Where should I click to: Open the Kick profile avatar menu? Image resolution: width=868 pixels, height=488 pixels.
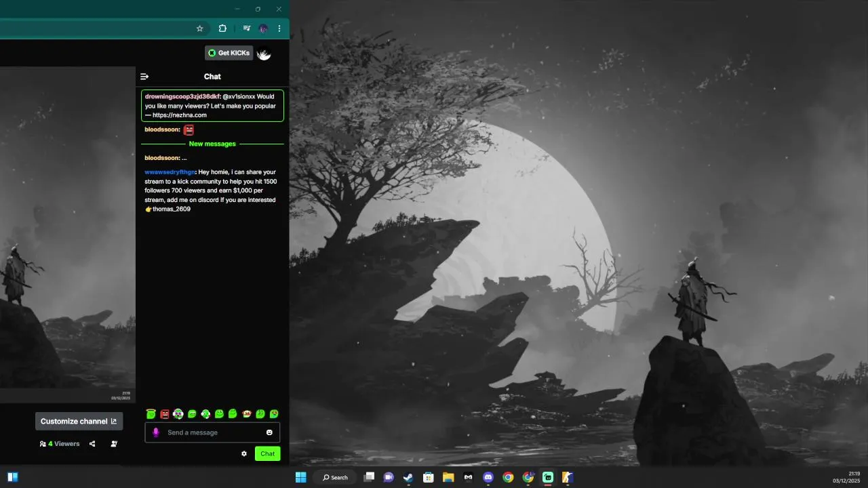264,54
